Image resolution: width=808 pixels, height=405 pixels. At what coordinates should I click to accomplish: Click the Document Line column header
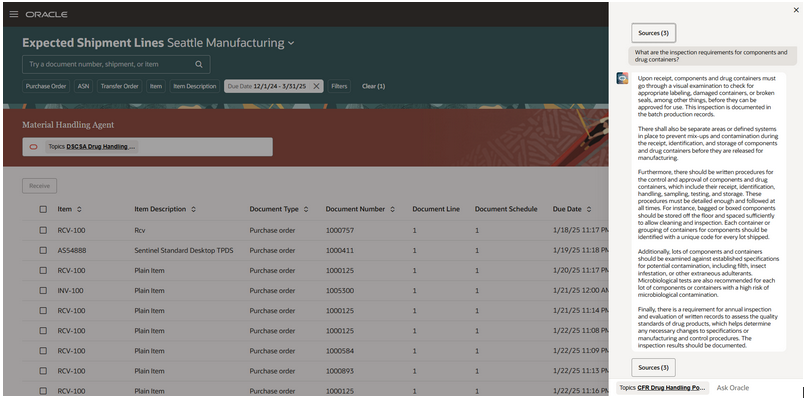tap(436, 209)
